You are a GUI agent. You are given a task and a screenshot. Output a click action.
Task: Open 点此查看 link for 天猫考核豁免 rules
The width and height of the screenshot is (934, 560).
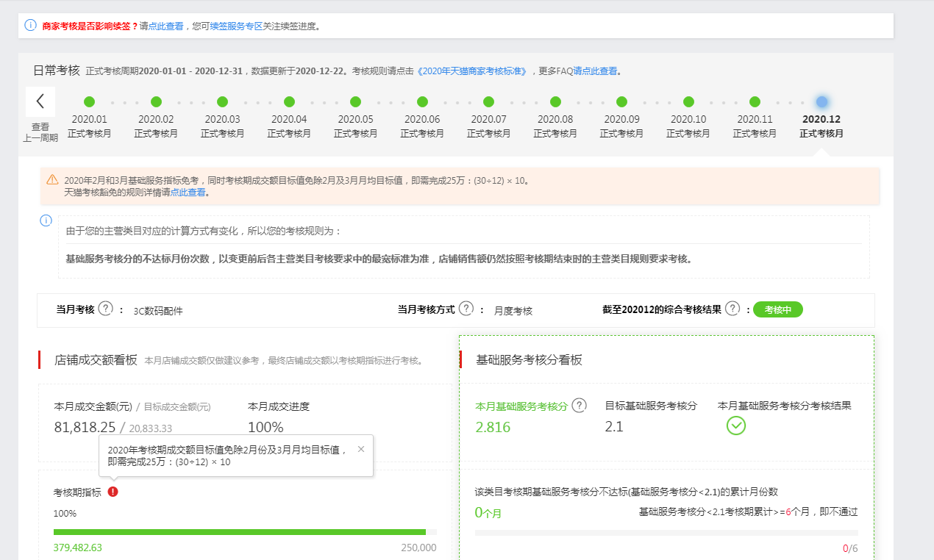click(188, 193)
